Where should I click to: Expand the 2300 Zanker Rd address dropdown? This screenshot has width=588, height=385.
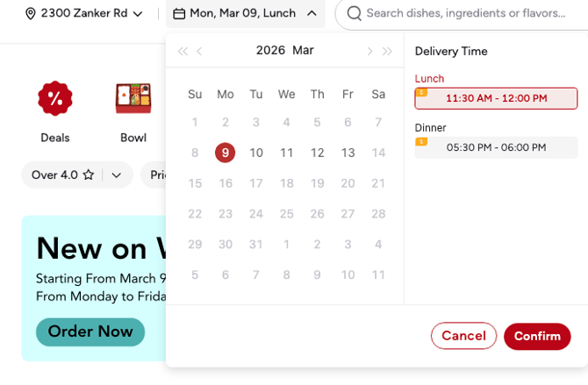(x=138, y=14)
